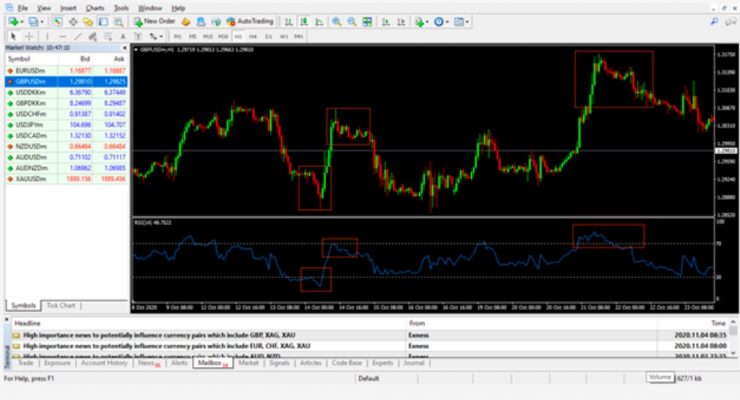Image resolution: width=740 pixels, height=400 pixels.
Task: Select the crosshair cursor tool
Action: pyautogui.click(x=28, y=36)
